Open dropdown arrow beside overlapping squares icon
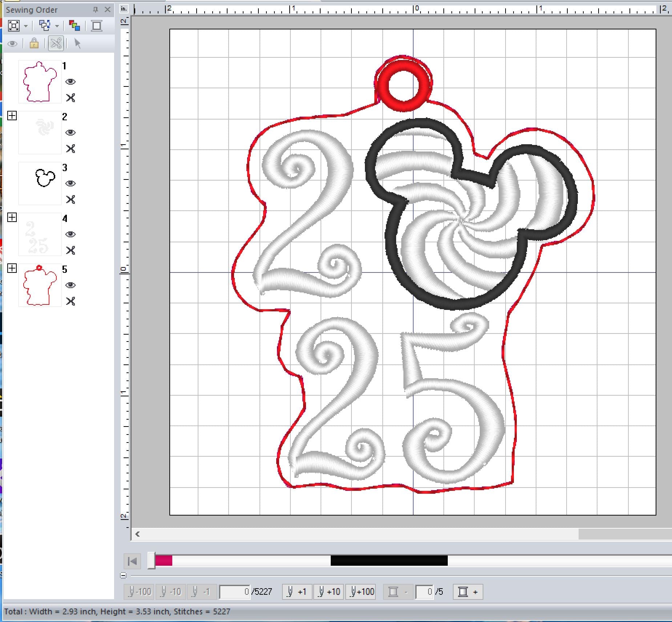Viewport: 672px width, 622px height. click(x=57, y=26)
